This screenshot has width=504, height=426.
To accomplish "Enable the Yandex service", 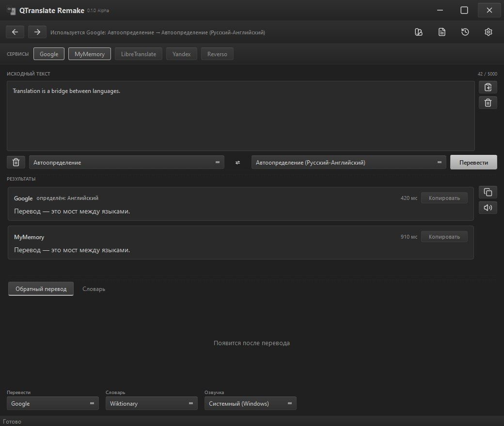I will coord(182,54).
